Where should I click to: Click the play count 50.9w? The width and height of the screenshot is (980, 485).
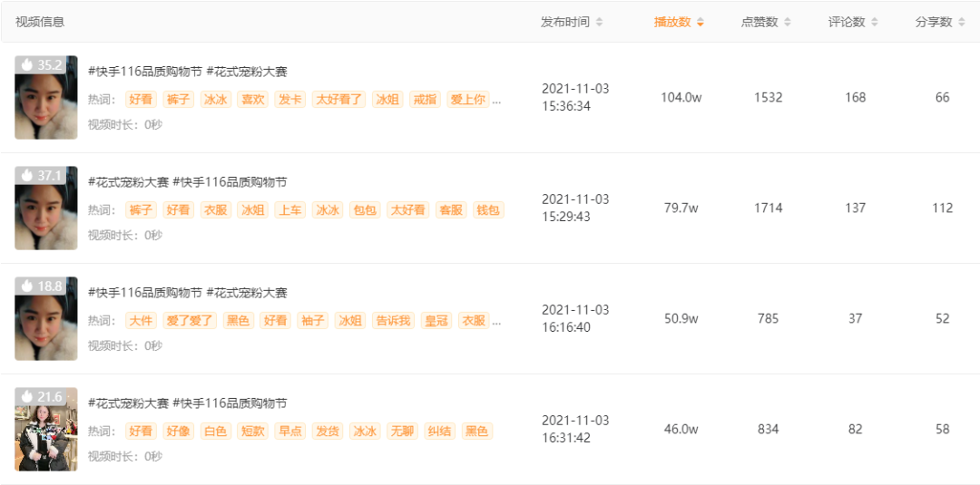pyautogui.click(x=681, y=319)
